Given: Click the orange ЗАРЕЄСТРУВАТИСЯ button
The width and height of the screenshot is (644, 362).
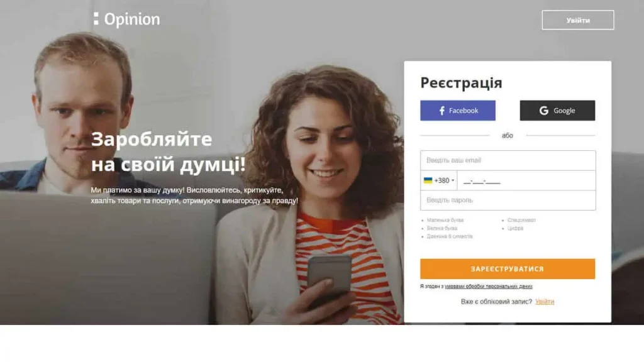Looking at the screenshot, I should pyautogui.click(x=508, y=269).
